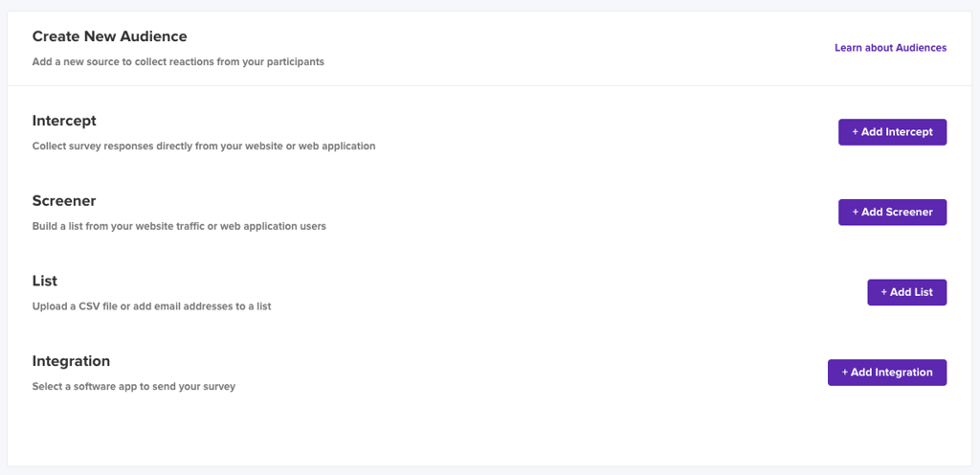980x475 pixels.
Task: Click the Create New Audience heading
Action: tap(109, 36)
